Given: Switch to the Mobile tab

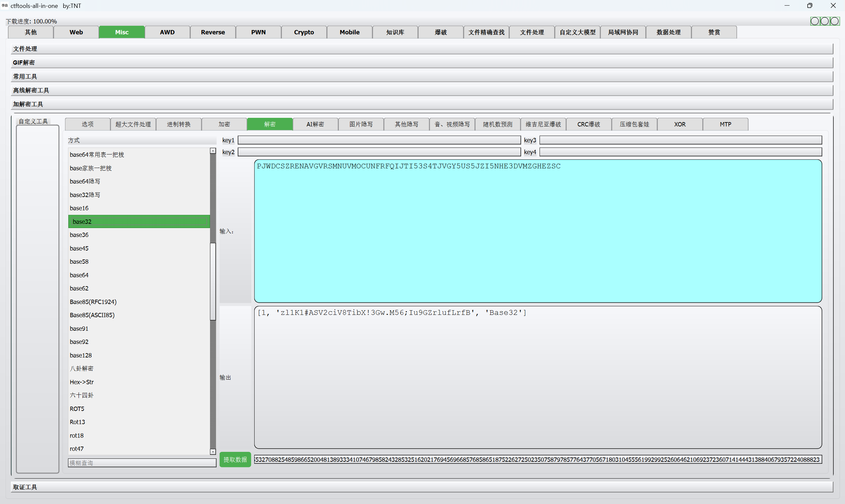Looking at the screenshot, I should tap(349, 32).
